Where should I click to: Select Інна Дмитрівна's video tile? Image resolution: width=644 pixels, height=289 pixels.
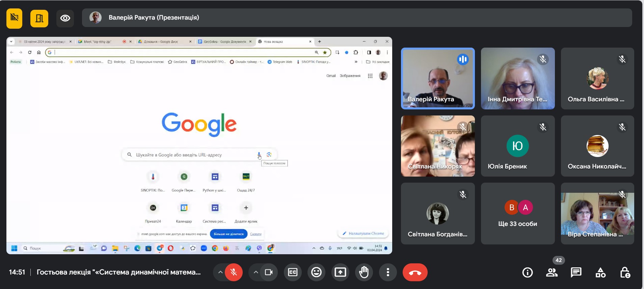click(518, 78)
